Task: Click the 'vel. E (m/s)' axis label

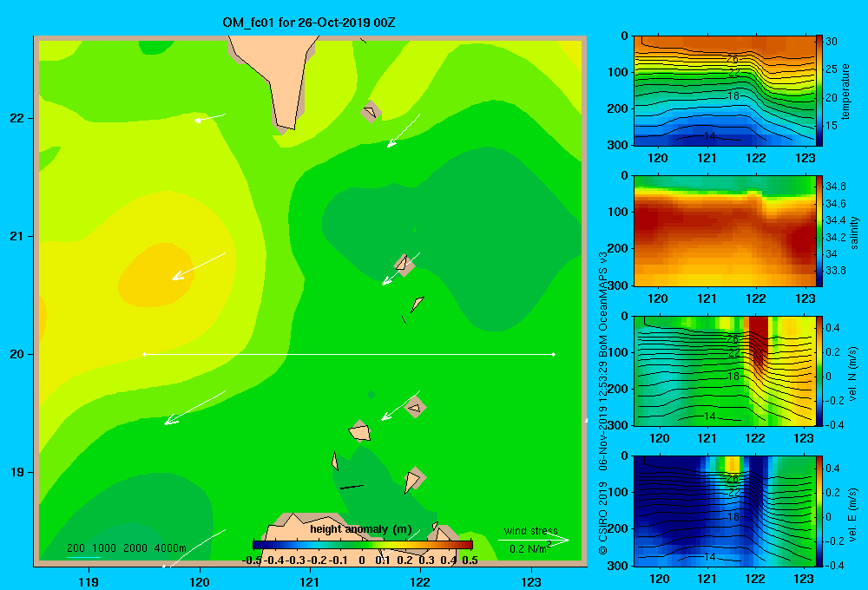Action: (852, 514)
